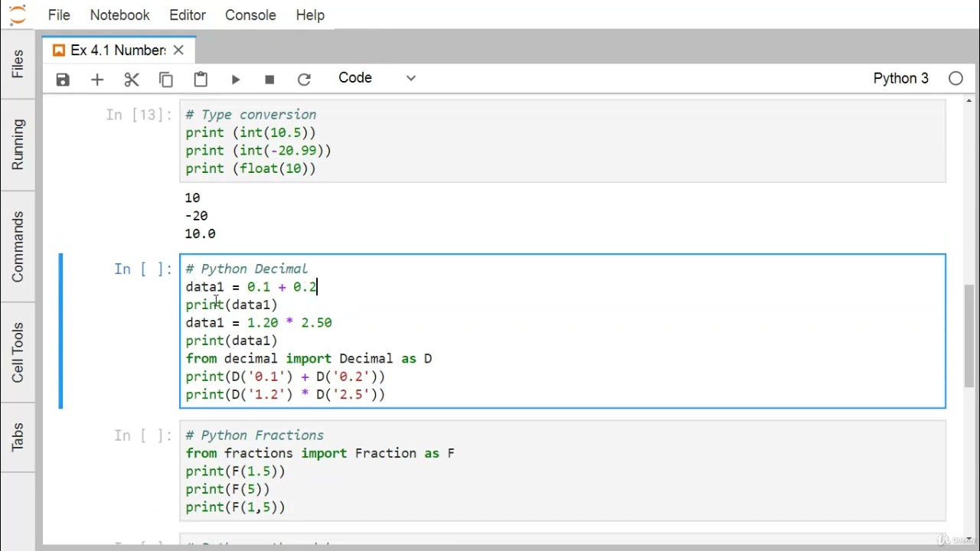Viewport: 980px width, 551px height.
Task: Click the print (int(10.5)) line
Action: coord(250,132)
